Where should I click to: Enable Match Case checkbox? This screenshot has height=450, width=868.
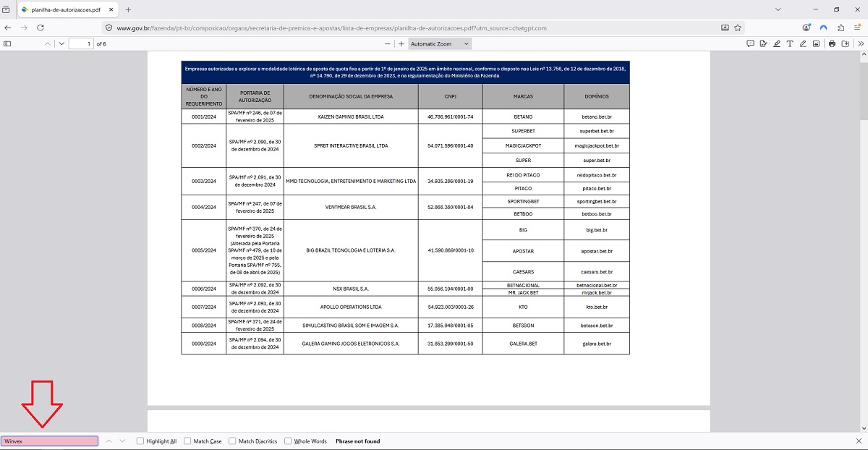pos(187,441)
